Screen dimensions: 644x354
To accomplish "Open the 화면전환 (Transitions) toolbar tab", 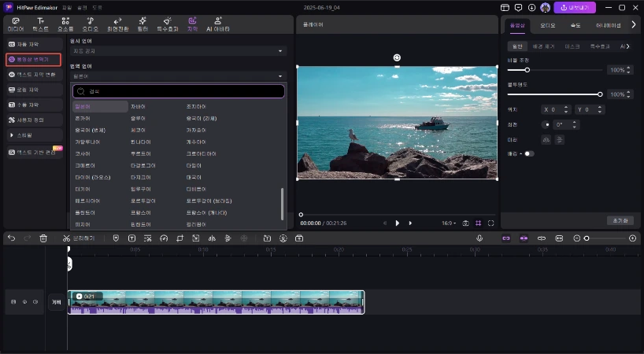I will pyautogui.click(x=117, y=24).
